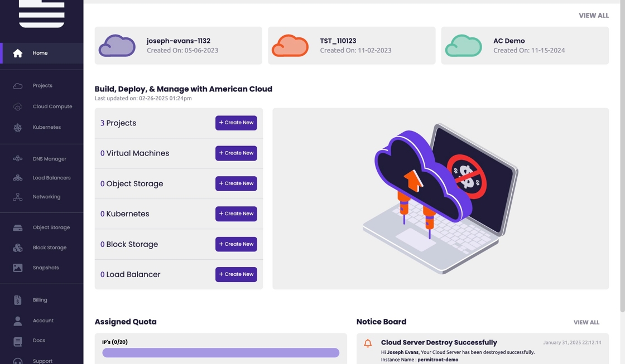Click the Home icon in sidebar
The width and height of the screenshot is (625, 364).
(x=18, y=53)
